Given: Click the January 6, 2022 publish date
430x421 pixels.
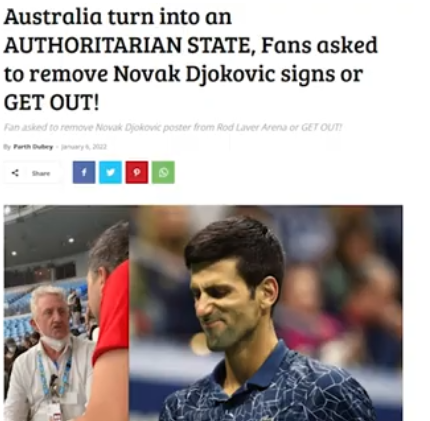Looking at the screenshot, I should [84, 147].
